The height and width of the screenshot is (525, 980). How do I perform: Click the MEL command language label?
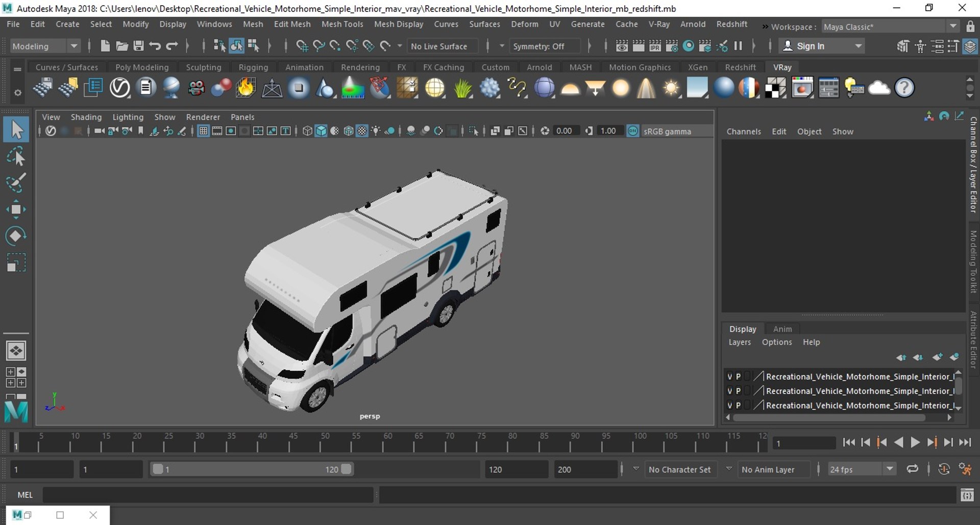25,495
